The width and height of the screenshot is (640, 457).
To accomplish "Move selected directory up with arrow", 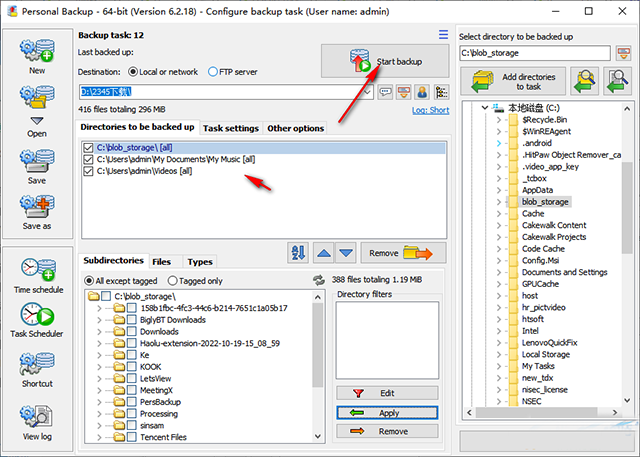I will [x=323, y=253].
